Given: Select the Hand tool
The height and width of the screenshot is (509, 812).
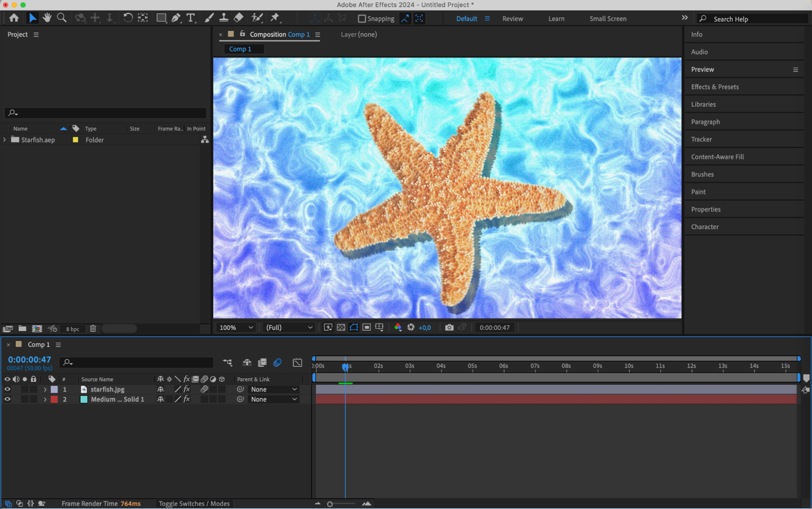Looking at the screenshot, I should click(x=47, y=18).
